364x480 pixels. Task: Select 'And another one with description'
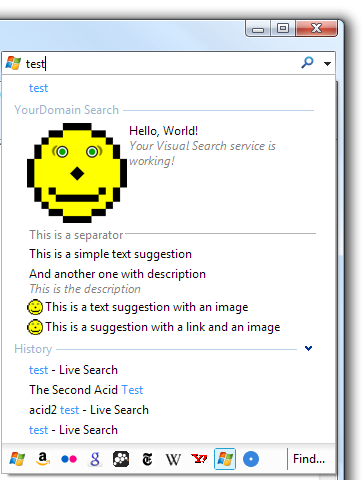pos(117,274)
